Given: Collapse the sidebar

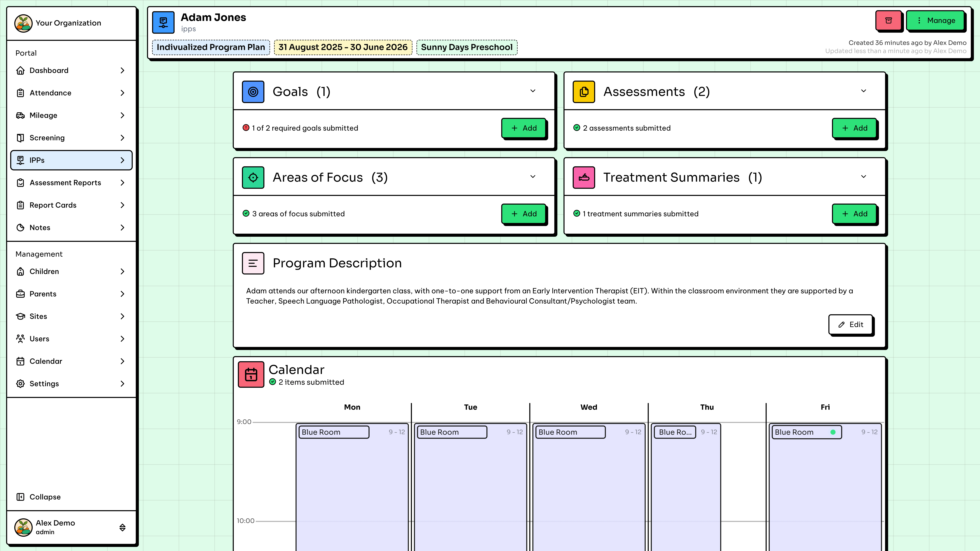Looking at the screenshot, I should tap(71, 497).
